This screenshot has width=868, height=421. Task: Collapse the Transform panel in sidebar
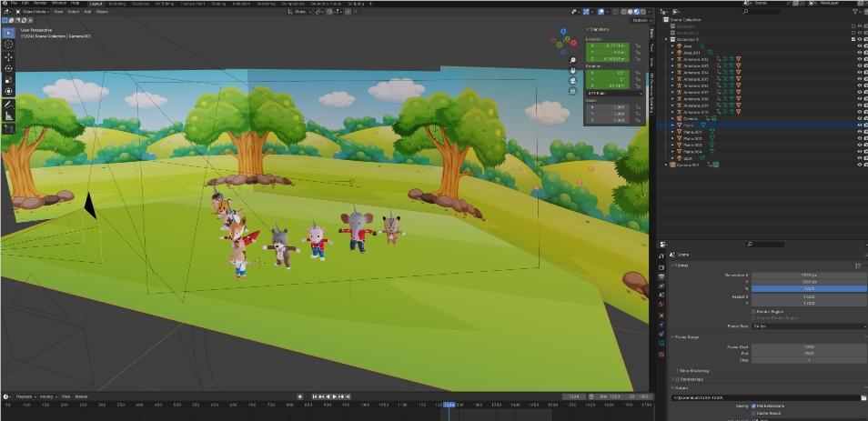click(597, 29)
